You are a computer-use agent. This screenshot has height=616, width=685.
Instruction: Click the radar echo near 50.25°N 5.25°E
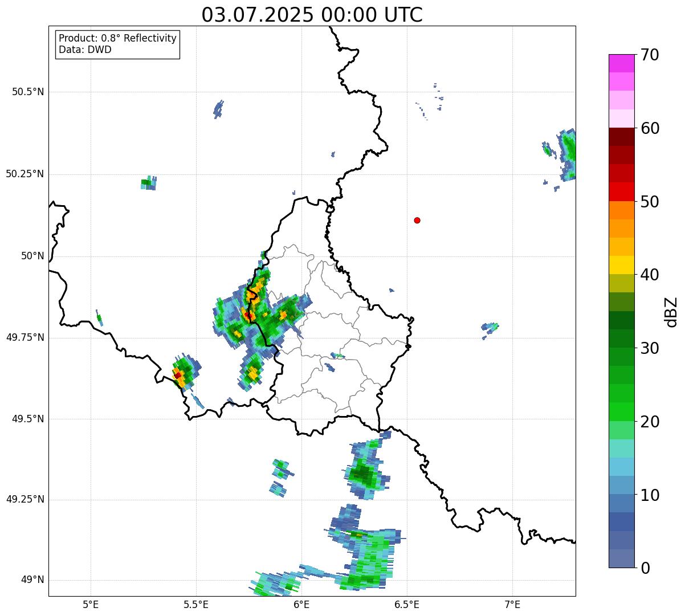148,183
